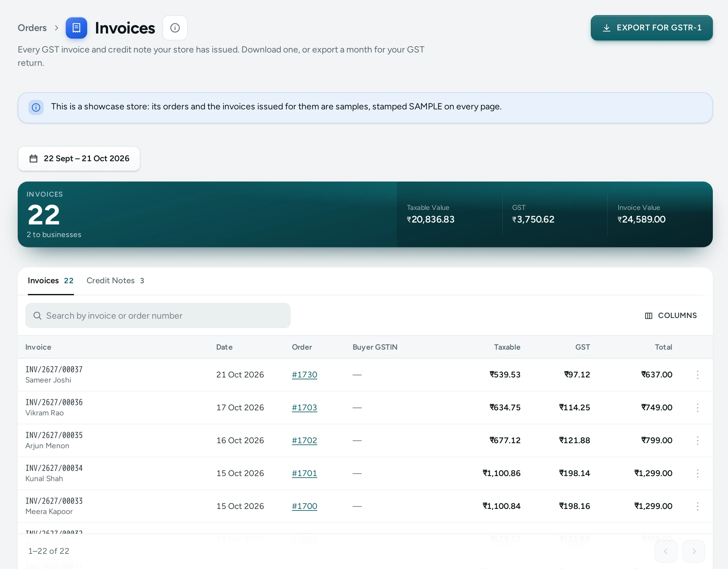The image size is (728, 569).
Task: Open more actions for INV/2627/00037
Action: 697,375
